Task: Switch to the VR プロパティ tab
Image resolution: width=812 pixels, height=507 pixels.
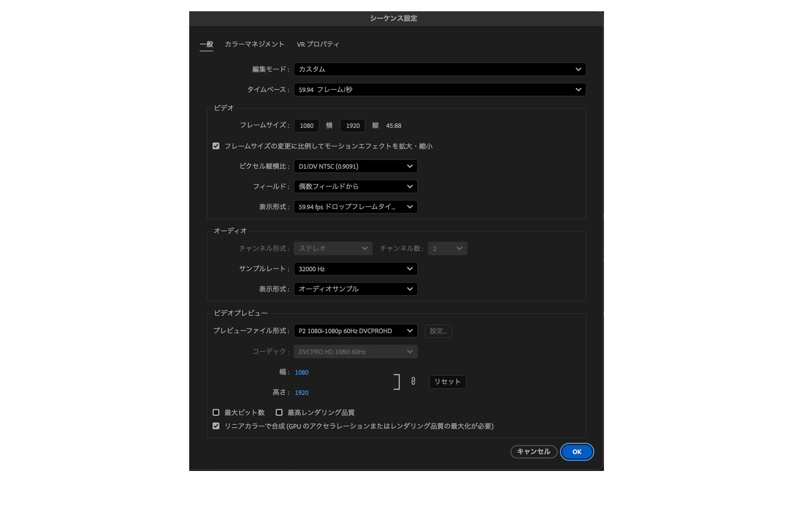Action: pos(318,44)
